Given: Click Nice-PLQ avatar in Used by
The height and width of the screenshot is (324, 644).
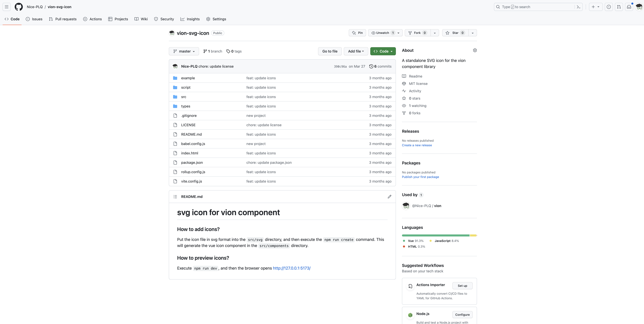Looking at the screenshot, I should [x=406, y=206].
